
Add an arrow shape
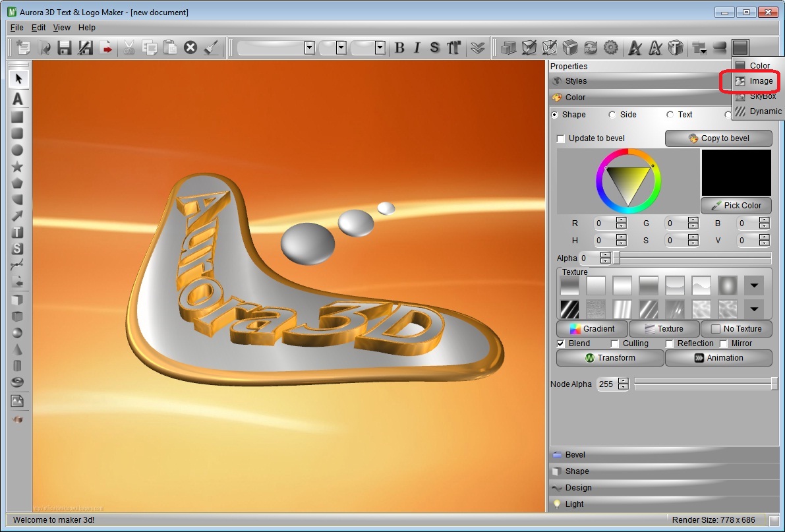pos(18,216)
